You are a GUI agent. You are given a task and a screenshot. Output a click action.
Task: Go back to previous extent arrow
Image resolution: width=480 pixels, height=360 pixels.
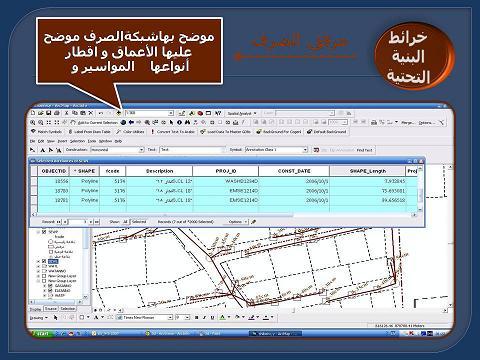click(x=131, y=122)
